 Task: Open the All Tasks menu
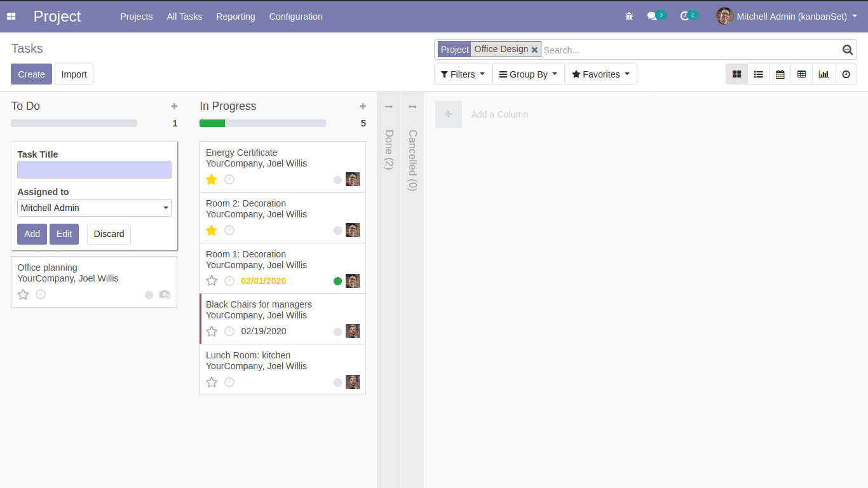(184, 17)
